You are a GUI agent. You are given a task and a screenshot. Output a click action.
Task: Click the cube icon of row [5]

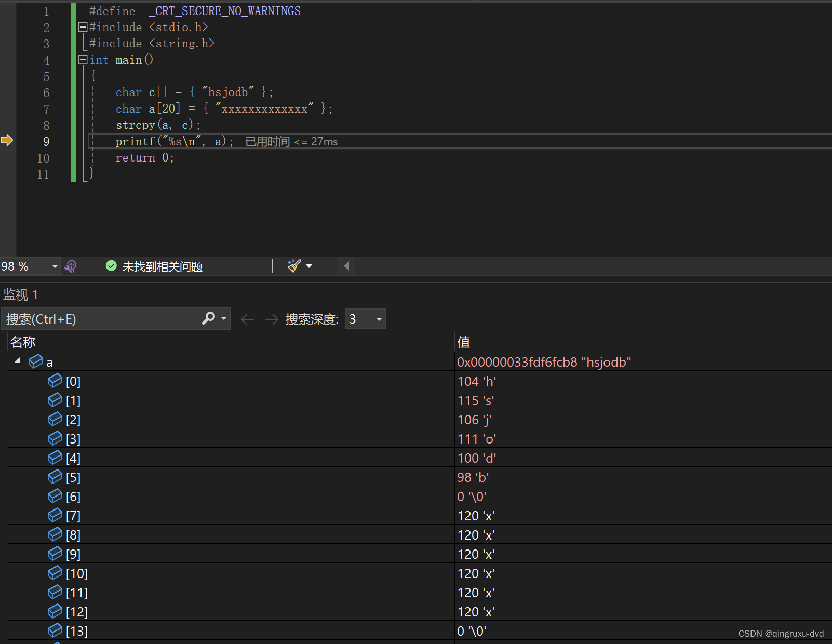pyautogui.click(x=55, y=477)
